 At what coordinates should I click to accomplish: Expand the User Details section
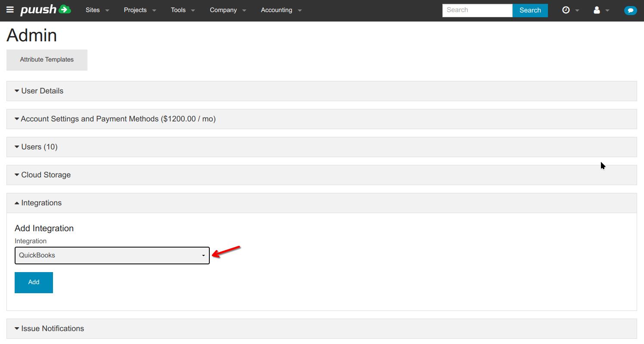tap(42, 91)
